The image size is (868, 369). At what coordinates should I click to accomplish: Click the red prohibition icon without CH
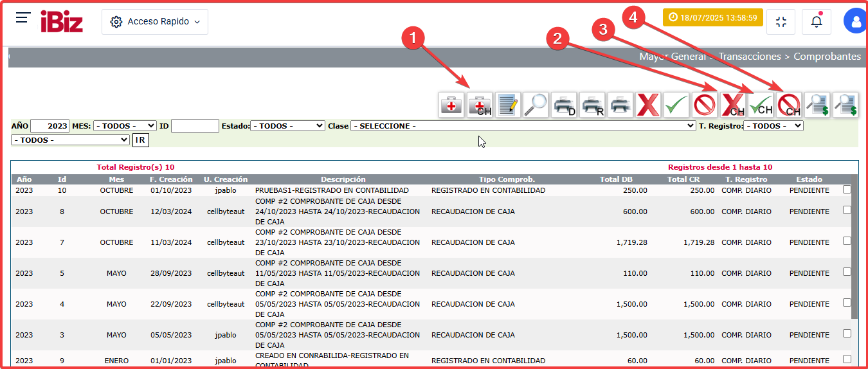[705, 105]
